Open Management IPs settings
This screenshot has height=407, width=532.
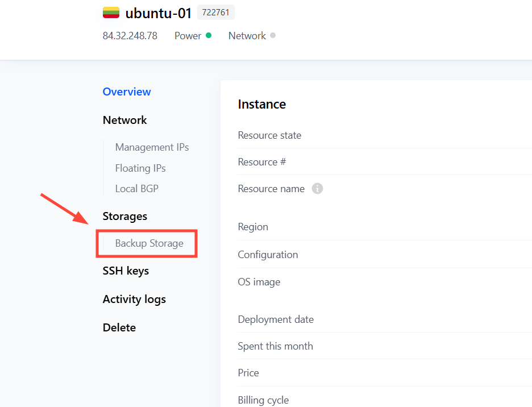tap(152, 147)
